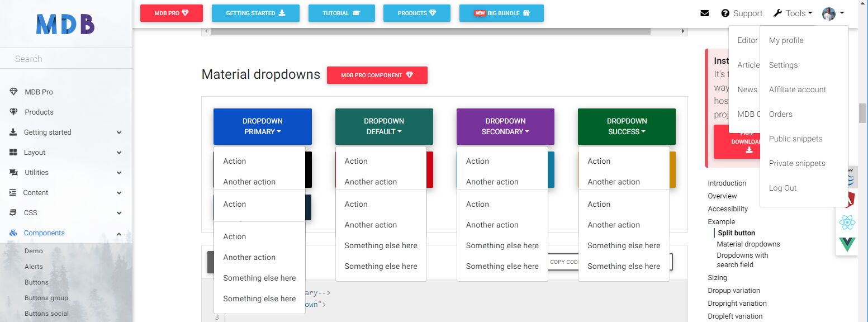This screenshot has width=868, height=322.
Task: Open Support via the question mark icon
Action: [x=725, y=13]
